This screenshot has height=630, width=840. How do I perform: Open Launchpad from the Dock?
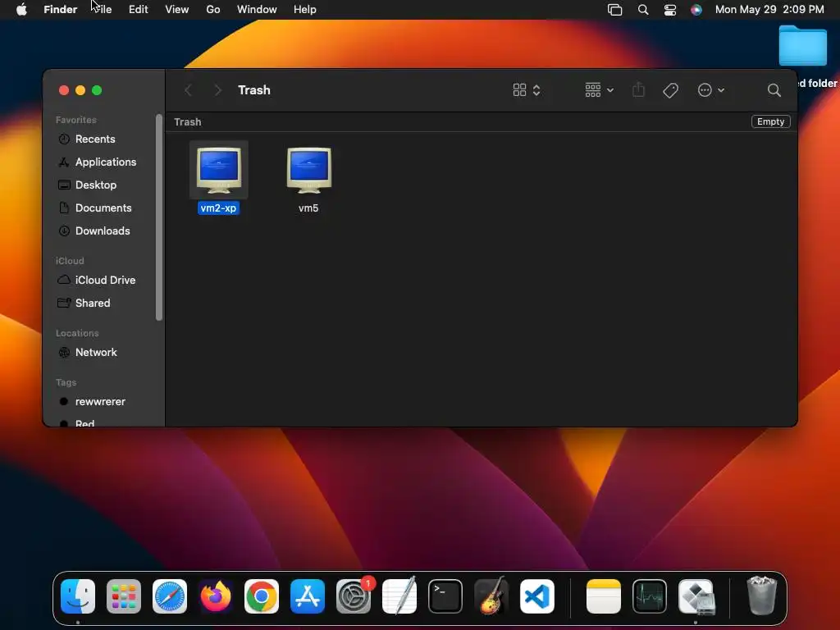[x=124, y=596]
